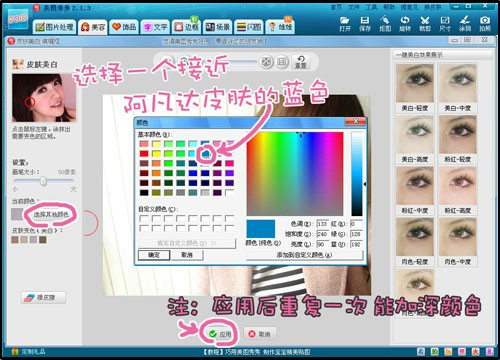Click the 色调 hue input field
Screen dimensions: 500x360
[x=322, y=224]
